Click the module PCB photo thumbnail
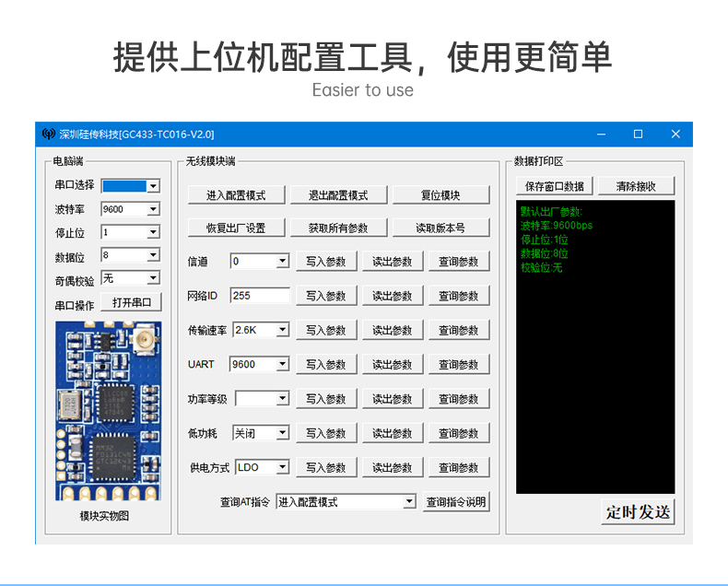Image resolution: width=728 pixels, height=586 pixels. pos(108,411)
